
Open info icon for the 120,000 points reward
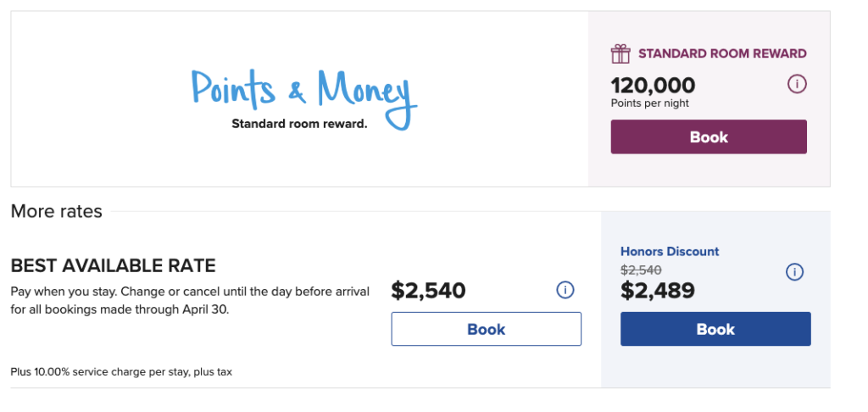click(x=797, y=85)
